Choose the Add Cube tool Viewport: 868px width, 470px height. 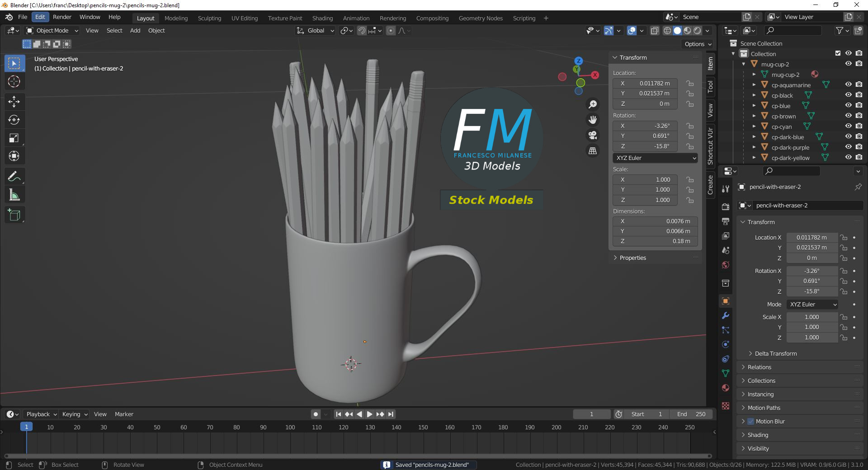[x=14, y=215]
